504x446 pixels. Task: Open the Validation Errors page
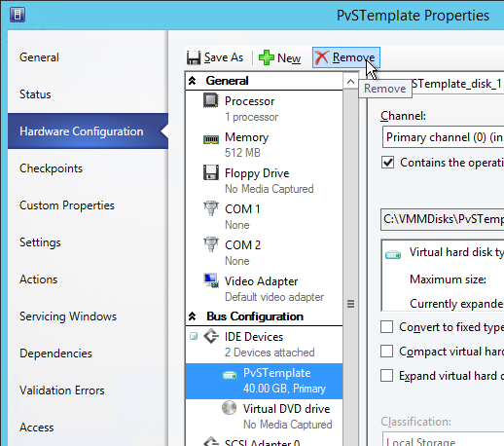point(62,390)
